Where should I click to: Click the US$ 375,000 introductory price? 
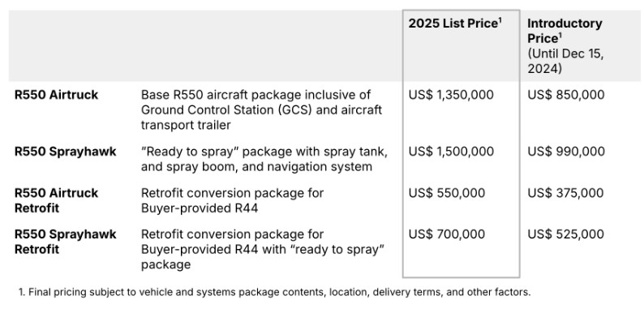pyautogui.click(x=565, y=193)
